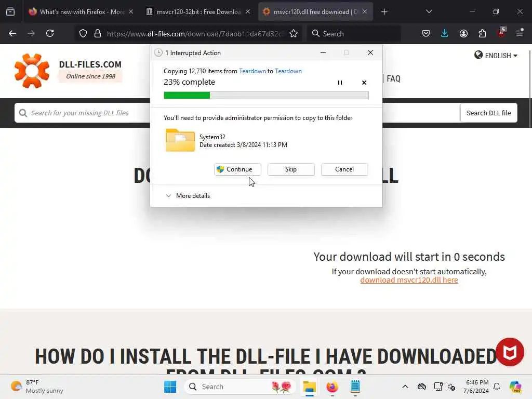Click the green copy progress bar
Image resolution: width=532 pixels, height=399 pixels.
tap(266, 96)
